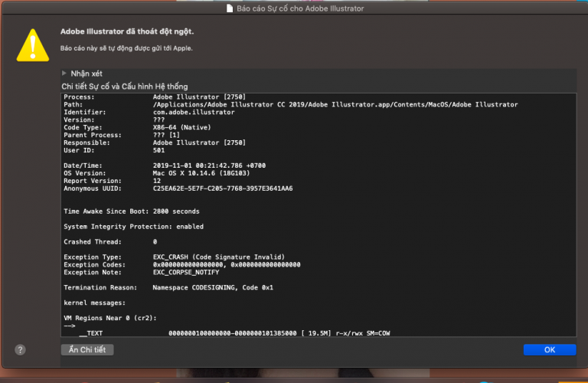Click the EXC_CORPSE_NOTIFY note

186,273
